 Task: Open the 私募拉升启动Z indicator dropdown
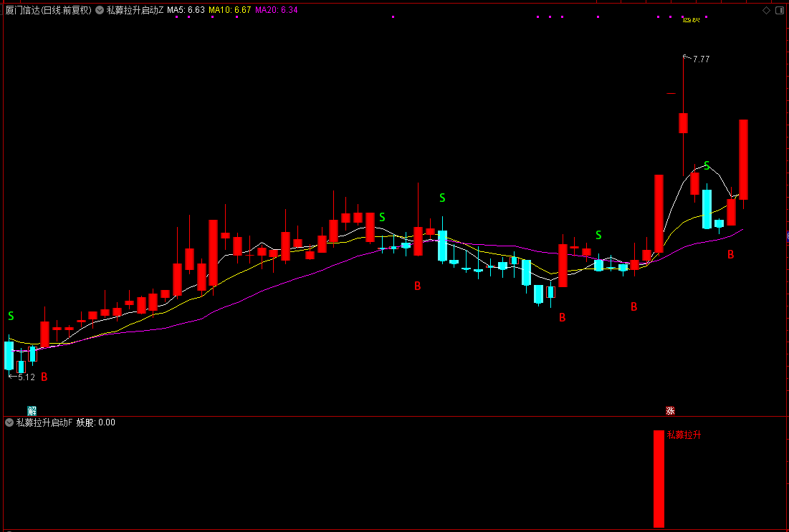click(100, 10)
